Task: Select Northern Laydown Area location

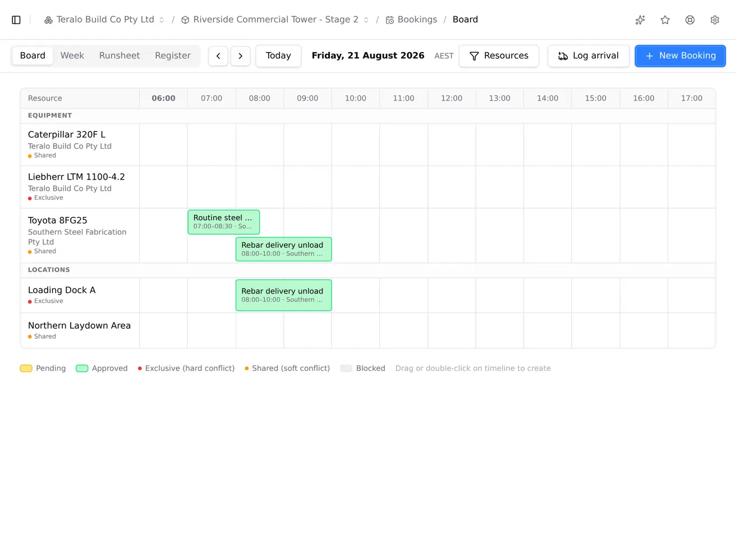Action: click(x=80, y=331)
